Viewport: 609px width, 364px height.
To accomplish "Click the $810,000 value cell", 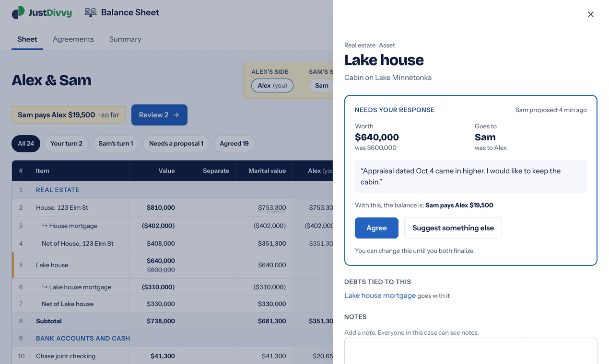I will coord(161,208).
